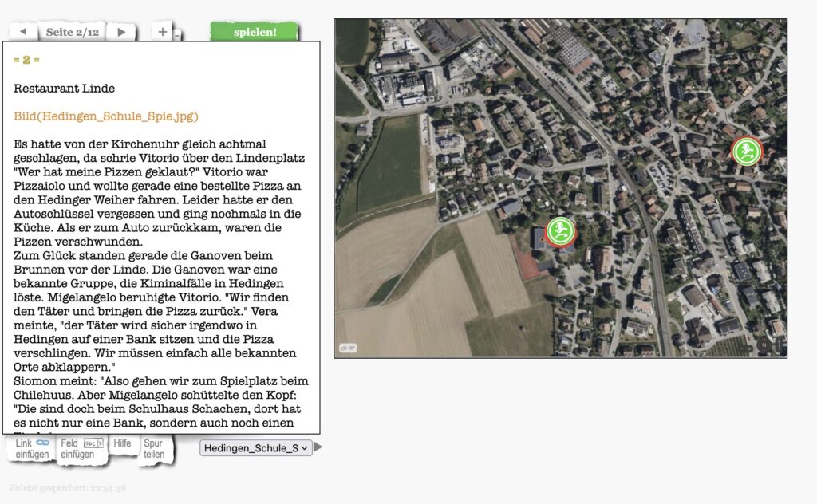Click the Bild(Hedingen_Schule_Spie.jpg) image reference

click(x=105, y=116)
